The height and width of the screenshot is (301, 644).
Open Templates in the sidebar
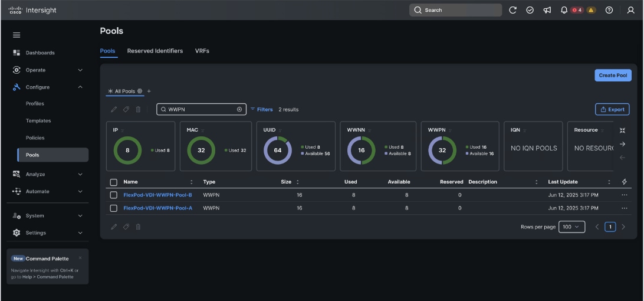pos(38,121)
